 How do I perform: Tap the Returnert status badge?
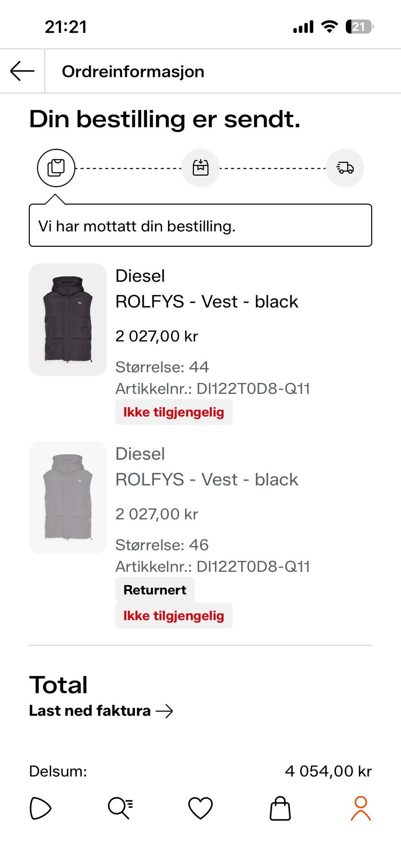[x=155, y=590]
